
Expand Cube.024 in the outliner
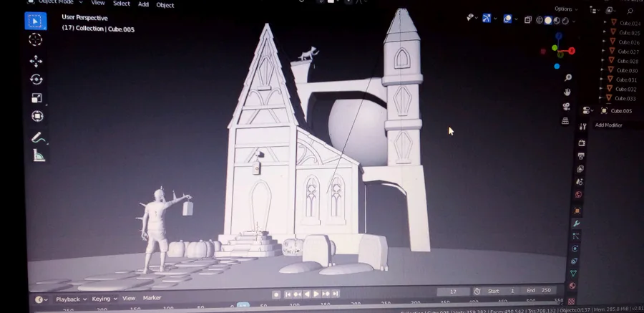pos(605,21)
